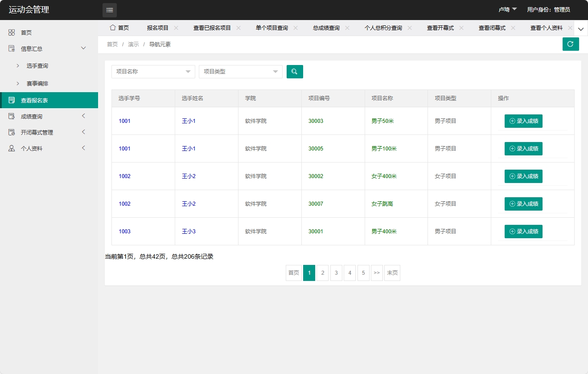Image resolution: width=588 pixels, height=374 pixels.
Task: Click the hamburger menu icon in the top bar
Action: [x=110, y=10]
